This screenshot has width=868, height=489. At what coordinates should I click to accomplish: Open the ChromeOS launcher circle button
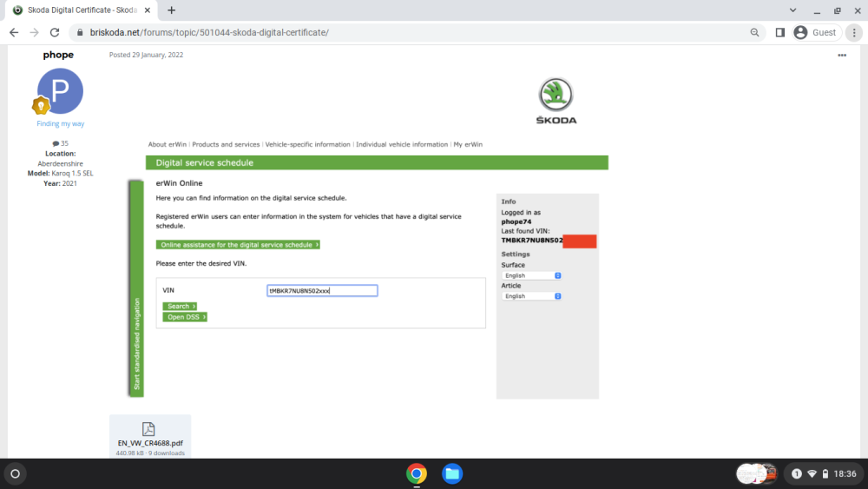coord(16,474)
